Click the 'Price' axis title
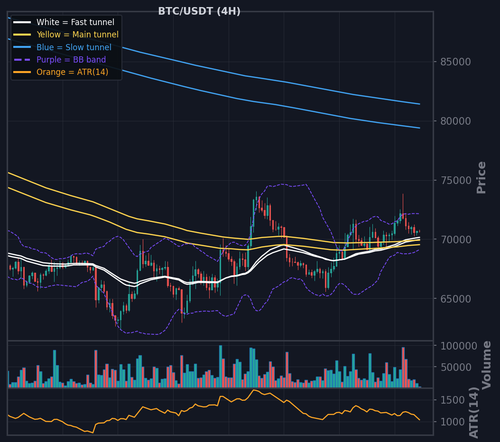The height and width of the screenshot is (442, 500). (x=481, y=178)
